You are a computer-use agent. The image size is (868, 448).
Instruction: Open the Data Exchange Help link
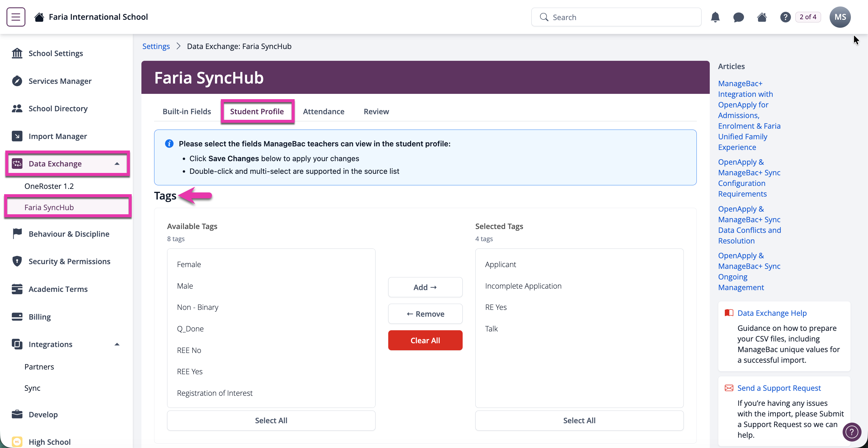click(772, 313)
